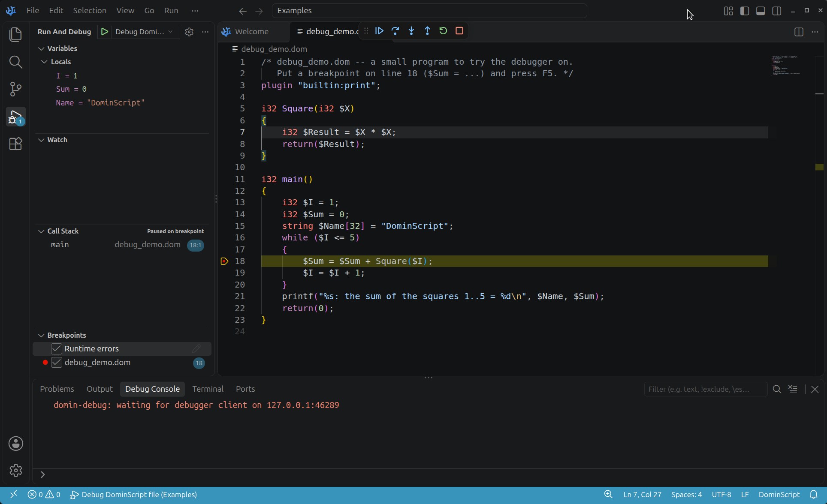Collapse the Watch section

(x=41, y=140)
